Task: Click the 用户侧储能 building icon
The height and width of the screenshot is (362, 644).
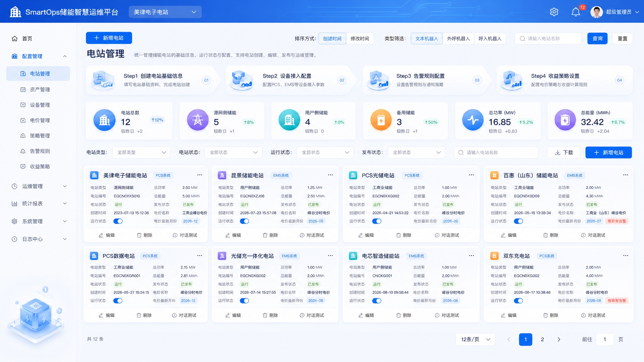Action: click(289, 120)
